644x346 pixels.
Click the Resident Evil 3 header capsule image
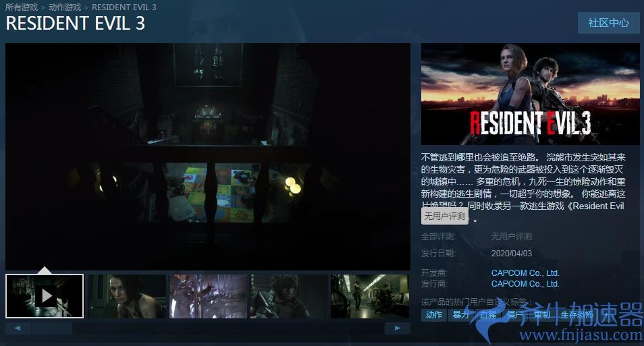pos(530,94)
